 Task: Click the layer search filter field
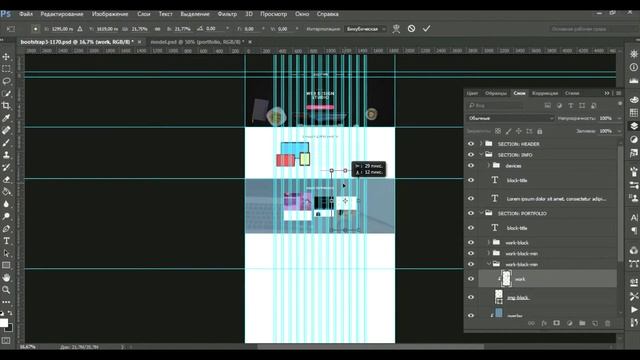pos(497,106)
